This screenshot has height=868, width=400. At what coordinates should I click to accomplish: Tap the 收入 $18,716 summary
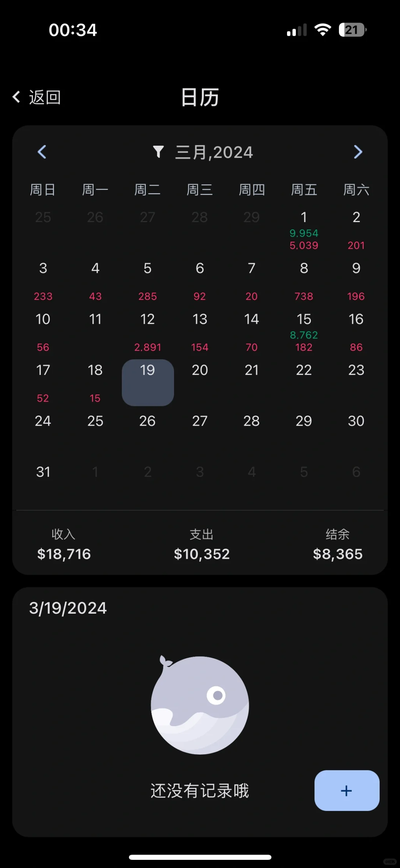pos(64,544)
